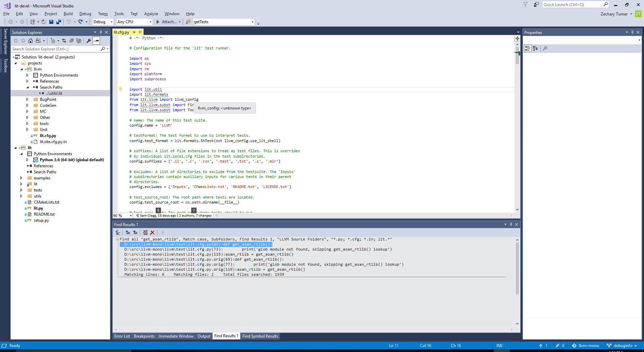Click the Clear All icon in Find Results
Viewport: 644px width, 352px height.
152,232
